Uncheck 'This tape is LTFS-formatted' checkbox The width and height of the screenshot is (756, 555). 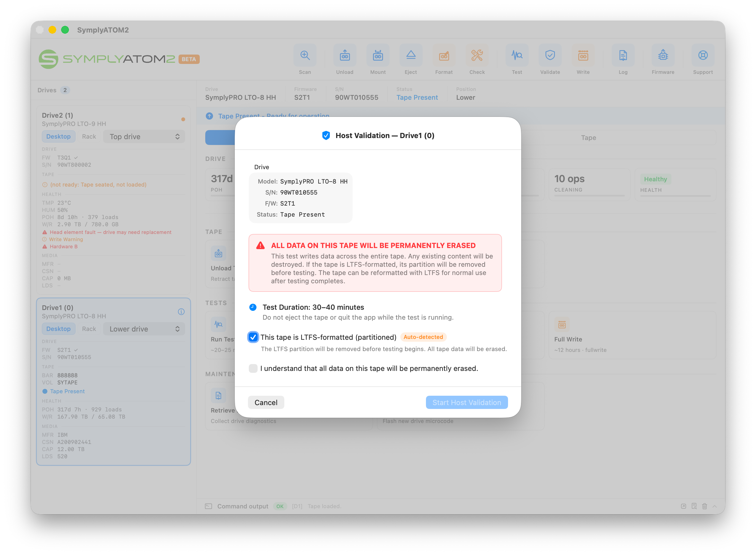[253, 337]
